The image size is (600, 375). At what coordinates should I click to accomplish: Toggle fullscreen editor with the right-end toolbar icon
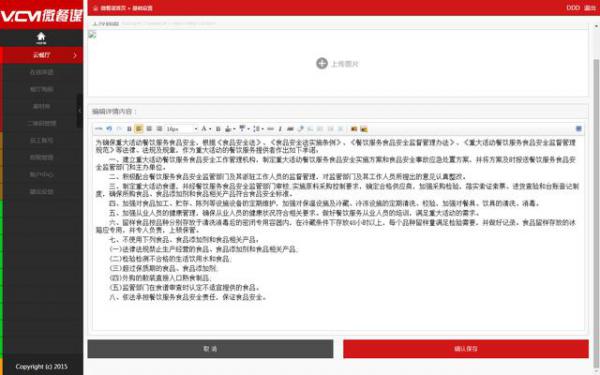[x=579, y=129]
